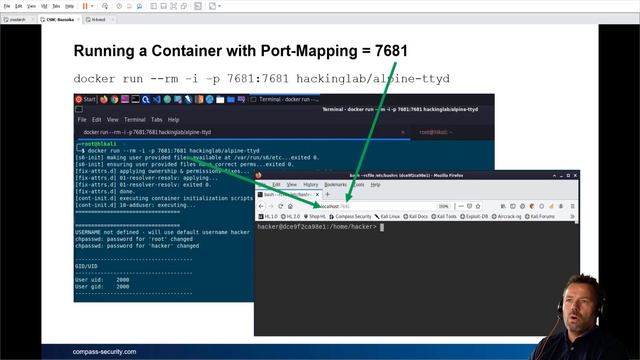Open the VMware Edit menu

coord(19,6)
